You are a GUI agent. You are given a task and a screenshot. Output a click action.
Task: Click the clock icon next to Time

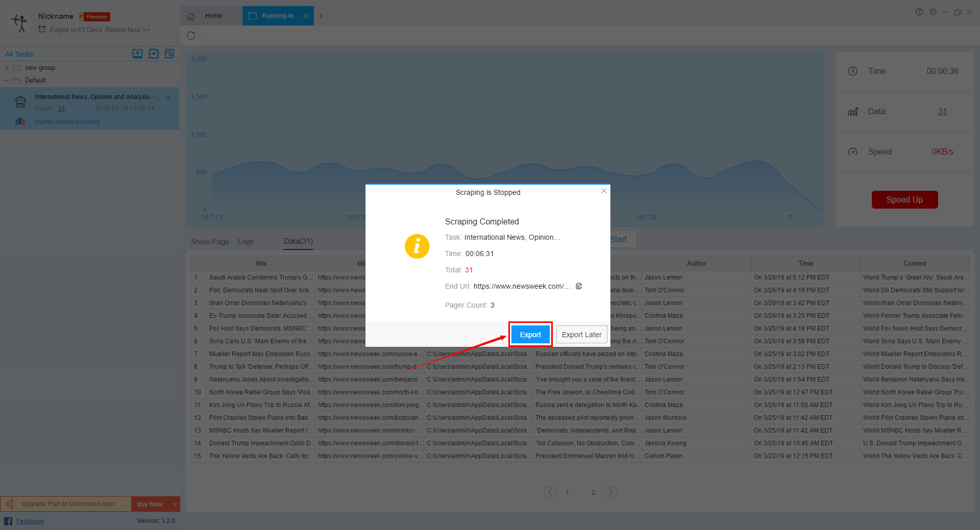(x=853, y=71)
